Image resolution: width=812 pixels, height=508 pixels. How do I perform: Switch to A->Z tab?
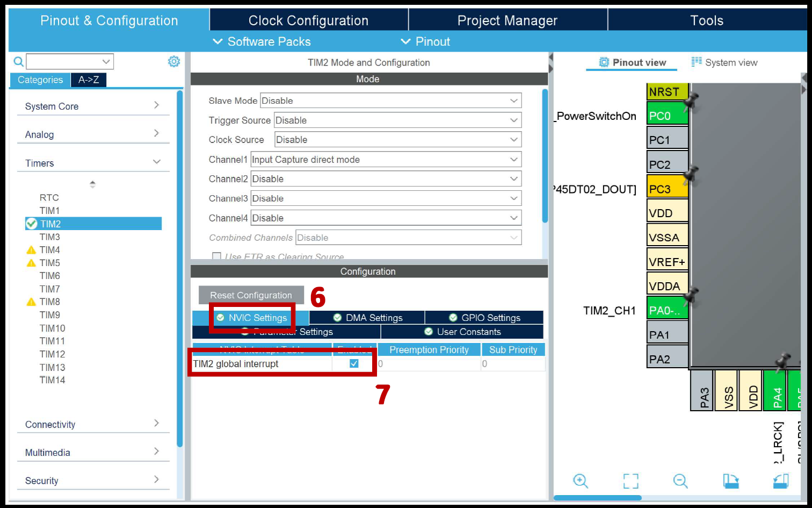pyautogui.click(x=89, y=80)
